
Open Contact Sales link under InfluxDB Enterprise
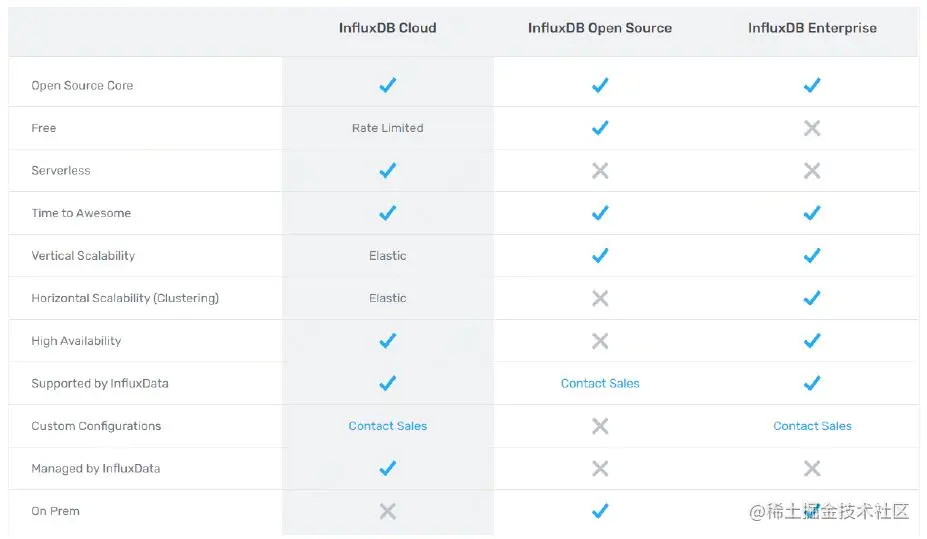coord(812,426)
